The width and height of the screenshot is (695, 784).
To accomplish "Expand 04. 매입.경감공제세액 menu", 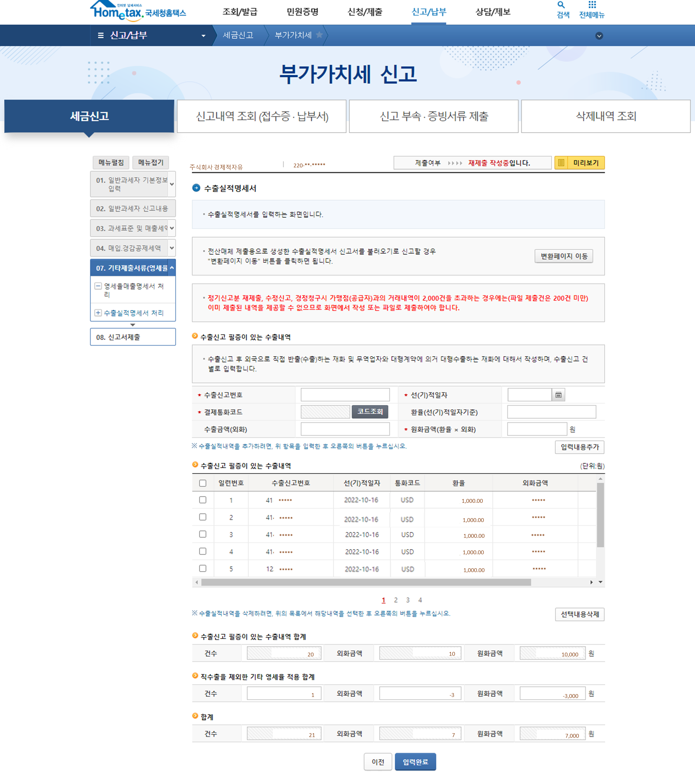I will 172,248.
